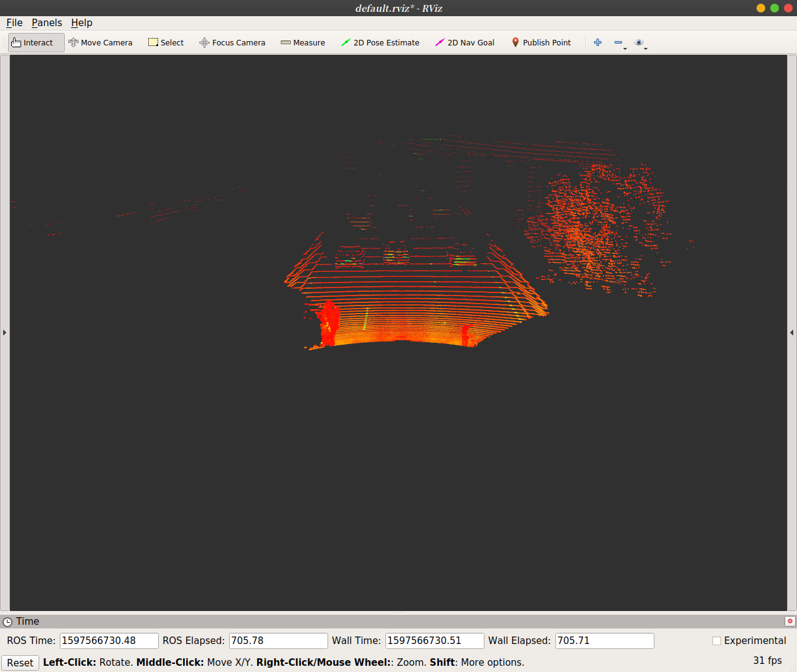Click the Reset button

tap(20, 663)
